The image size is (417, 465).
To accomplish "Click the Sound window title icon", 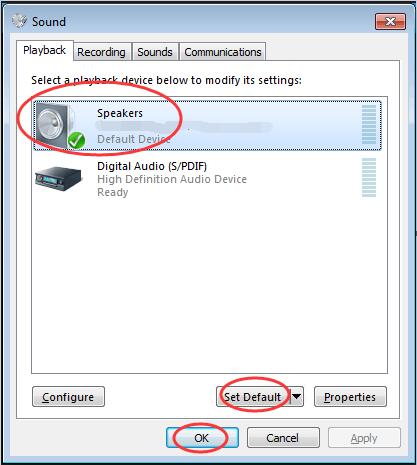I will [x=19, y=21].
